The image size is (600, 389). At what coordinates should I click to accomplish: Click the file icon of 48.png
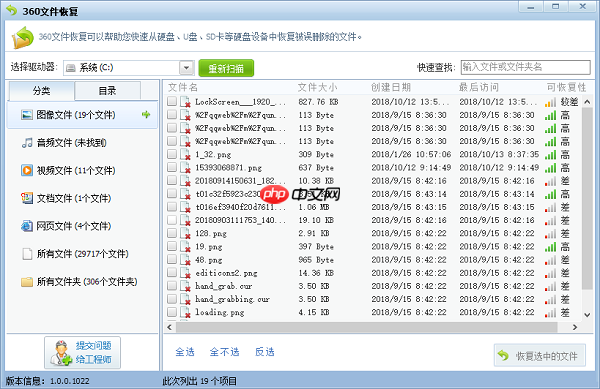186,260
